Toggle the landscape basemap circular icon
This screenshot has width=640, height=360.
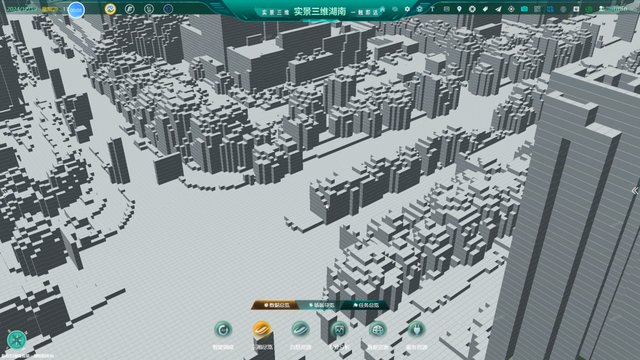[x=110, y=9]
